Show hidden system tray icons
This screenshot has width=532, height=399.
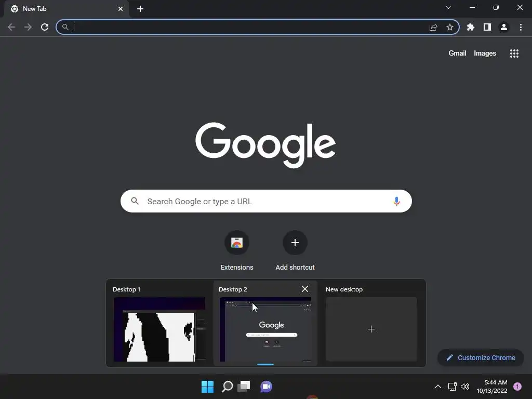(x=438, y=387)
